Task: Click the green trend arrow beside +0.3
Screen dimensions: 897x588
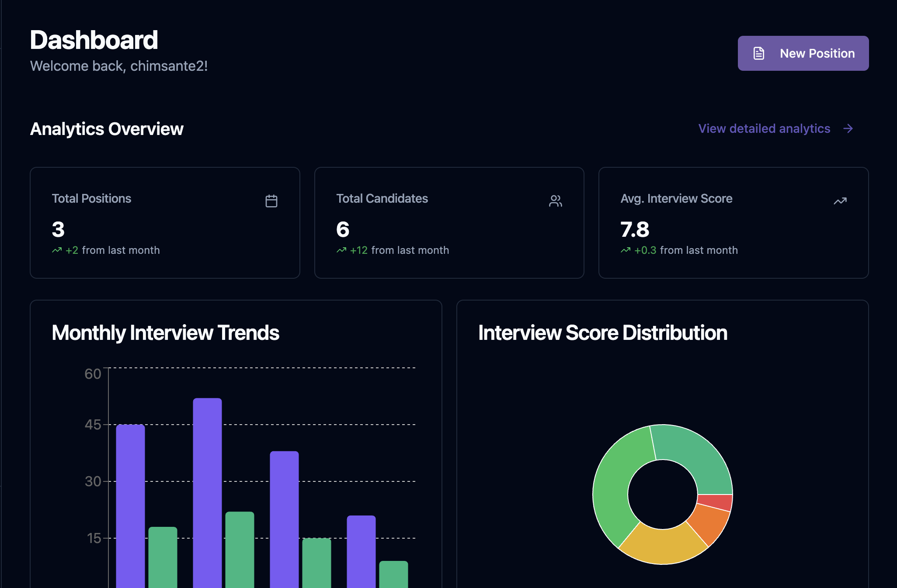Action: pyautogui.click(x=626, y=250)
